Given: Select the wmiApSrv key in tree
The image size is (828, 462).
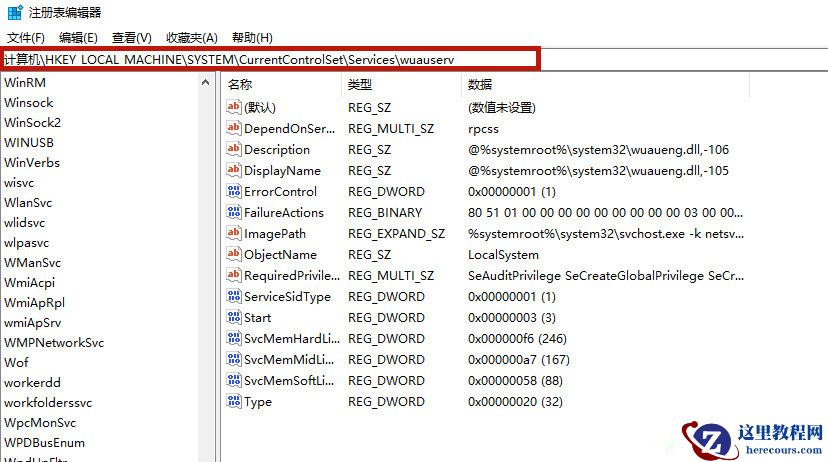Looking at the screenshot, I should (x=33, y=323).
